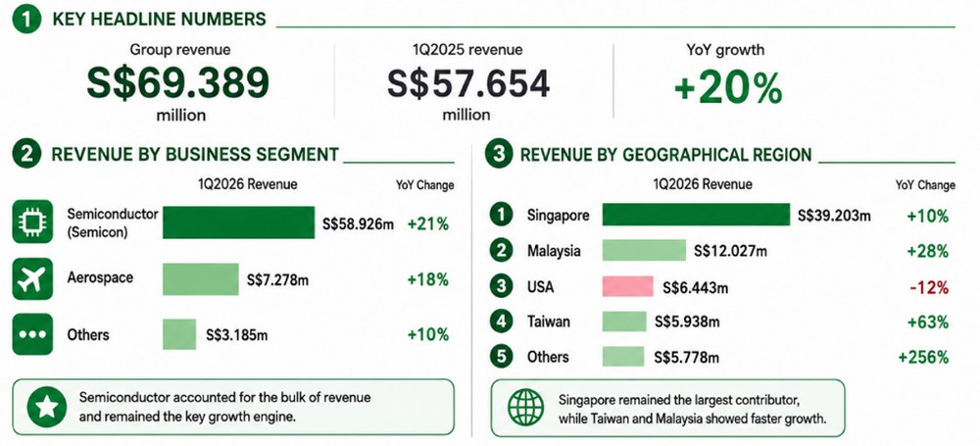Click the S$5.778m value
Screen dimensions: 980x446
pyautogui.click(x=686, y=358)
